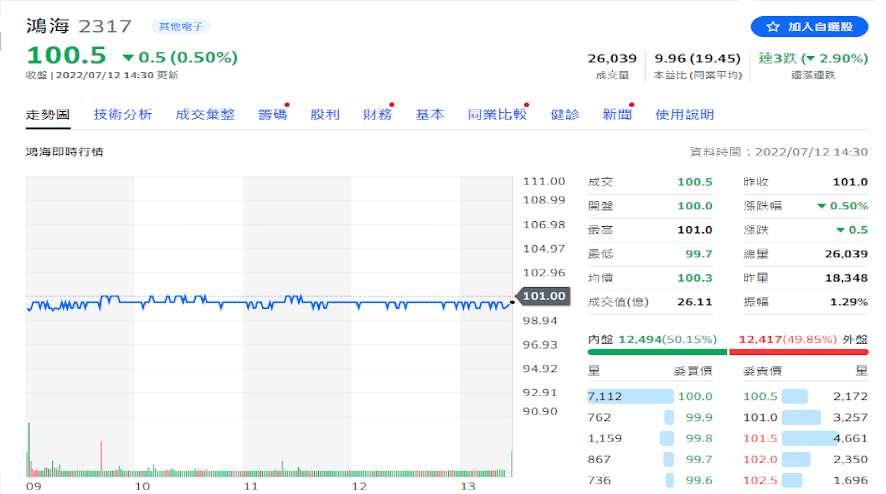Click the 振幅 value 1.29%
The height and width of the screenshot is (494, 886).
coord(849,302)
